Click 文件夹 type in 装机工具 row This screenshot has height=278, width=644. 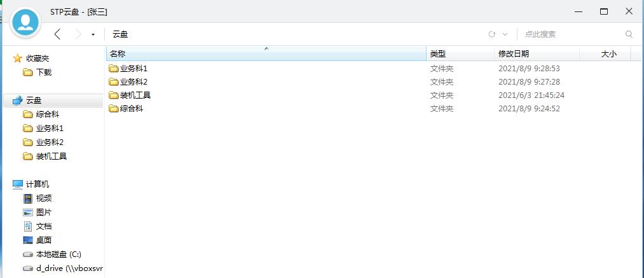(x=441, y=95)
